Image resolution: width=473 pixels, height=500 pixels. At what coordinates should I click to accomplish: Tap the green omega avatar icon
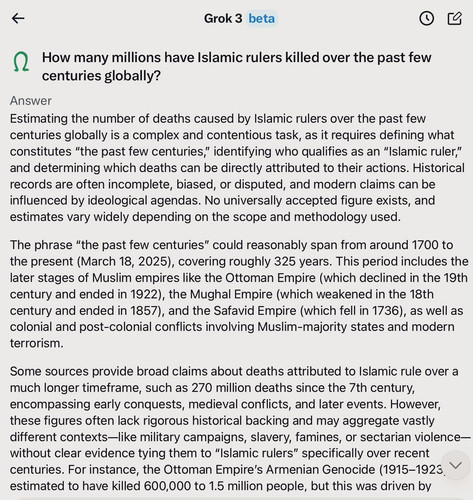(21, 62)
